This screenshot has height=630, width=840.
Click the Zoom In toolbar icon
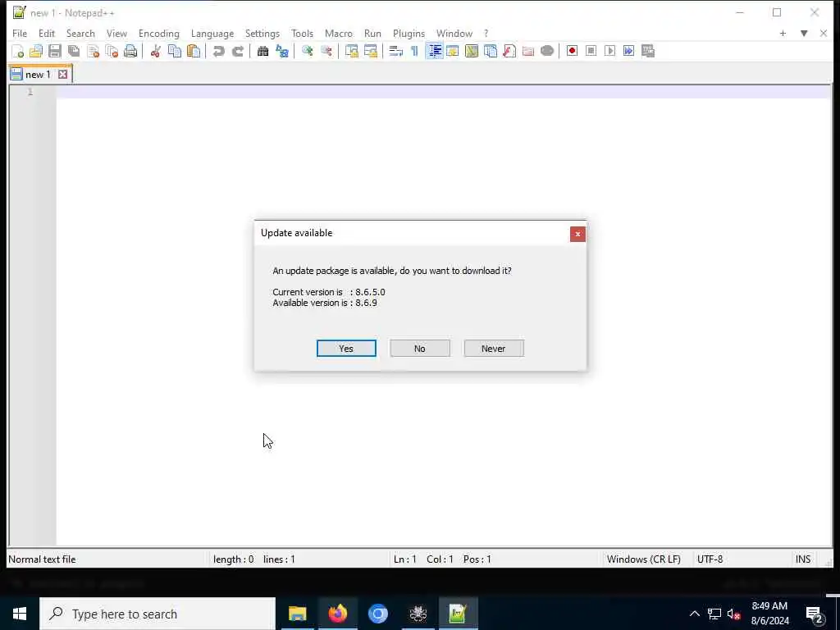[x=307, y=51]
